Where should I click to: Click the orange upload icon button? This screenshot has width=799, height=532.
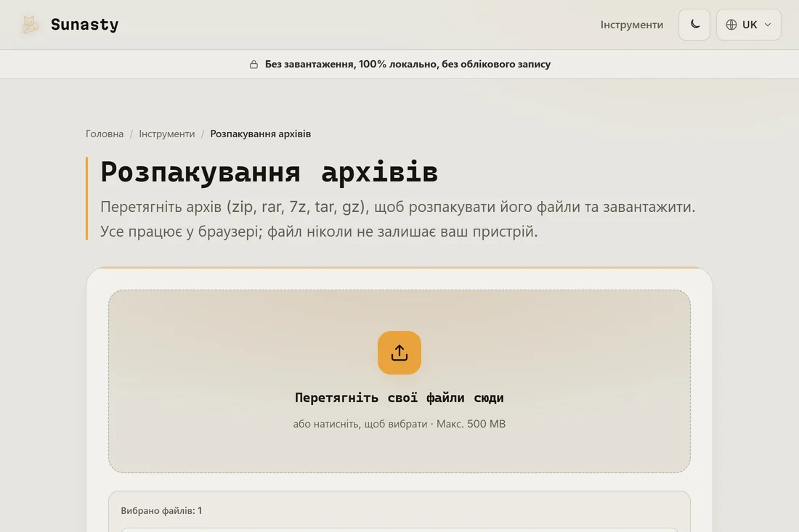click(x=399, y=353)
